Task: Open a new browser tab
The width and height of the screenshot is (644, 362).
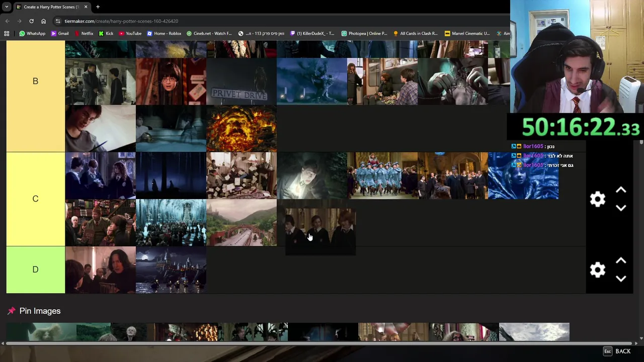Action: [98, 7]
